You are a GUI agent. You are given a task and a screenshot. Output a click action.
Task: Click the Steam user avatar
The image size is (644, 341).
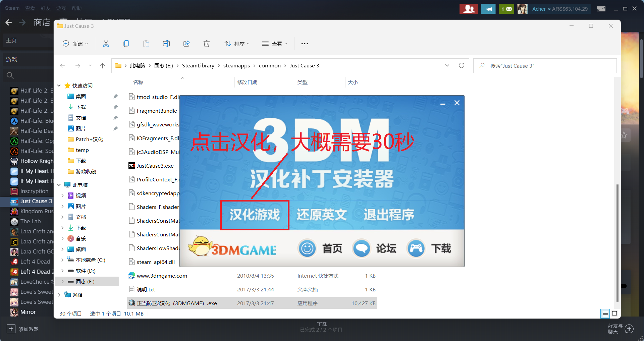[523, 9]
